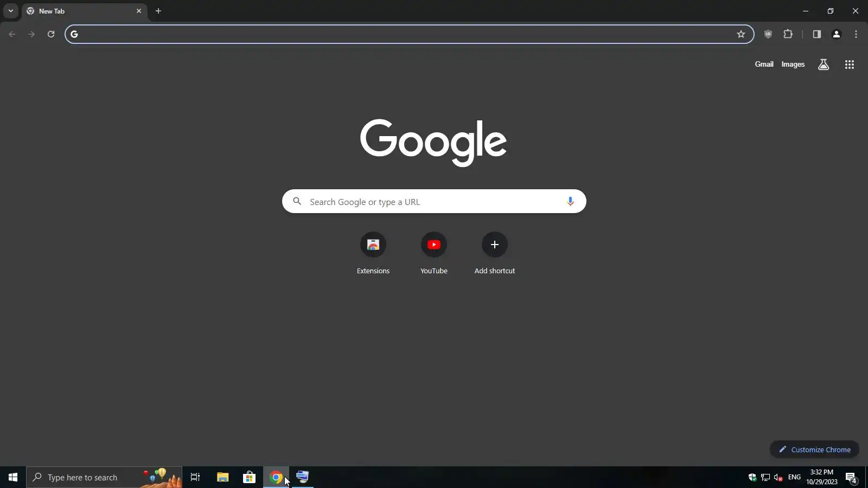Open the app next to Chrome on taskbar
This screenshot has height=488, width=868.
click(x=303, y=477)
